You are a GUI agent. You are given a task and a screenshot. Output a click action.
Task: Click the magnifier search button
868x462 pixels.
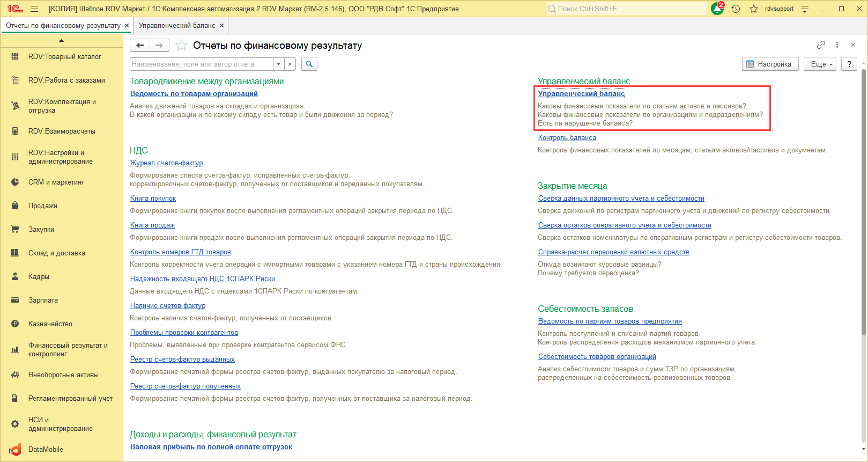(309, 64)
